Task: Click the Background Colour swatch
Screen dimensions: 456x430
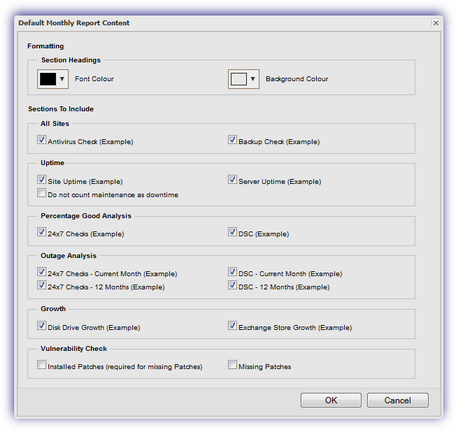Action: [x=239, y=79]
